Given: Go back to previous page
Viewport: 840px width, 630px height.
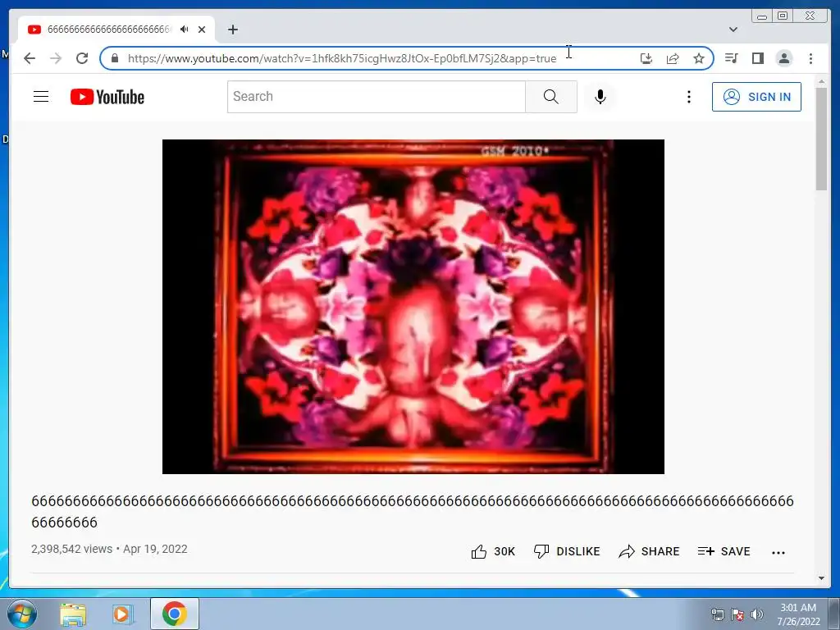Looking at the screenshot, I should click(30, 58).
